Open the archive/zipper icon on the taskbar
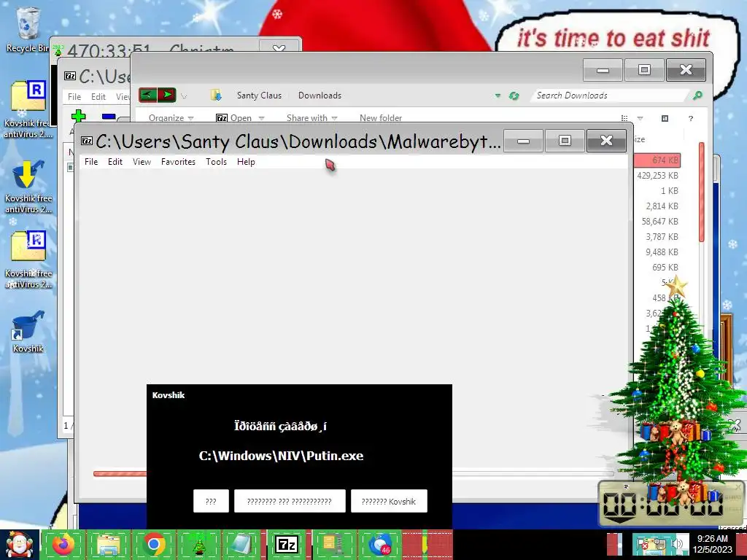This screenshot has width=747, height=560. click(x=332, y=545)
